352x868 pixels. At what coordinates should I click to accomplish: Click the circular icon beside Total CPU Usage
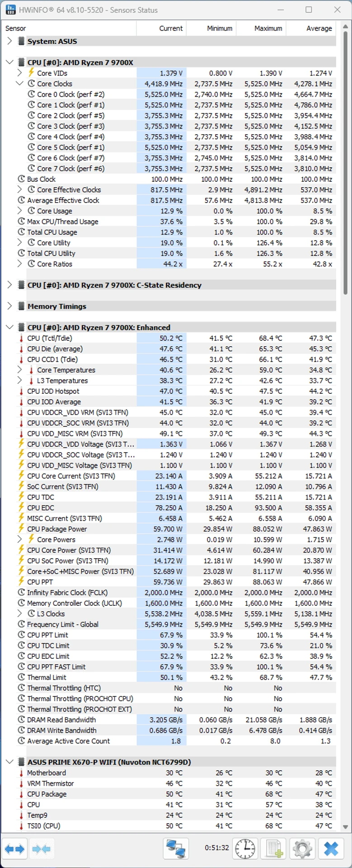point(21,232)
